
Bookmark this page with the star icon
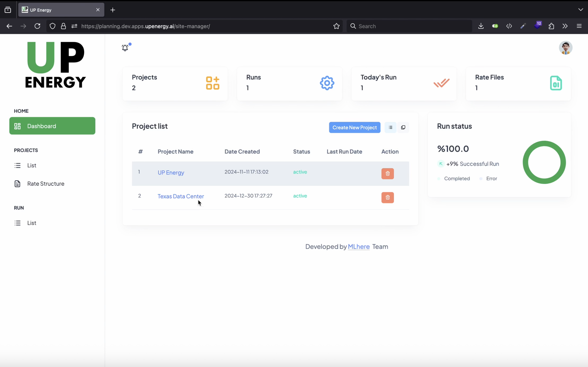[x=336, y=26]
